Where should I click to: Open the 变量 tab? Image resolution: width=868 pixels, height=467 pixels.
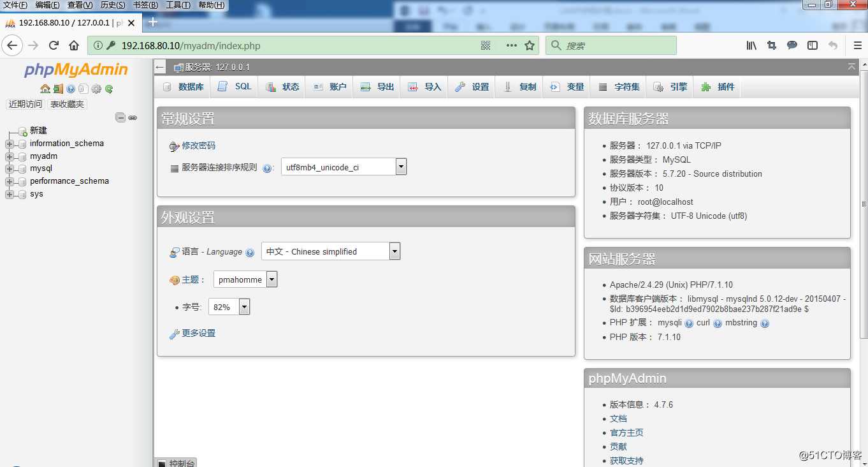pyautogui.click(x=567, y=87)
